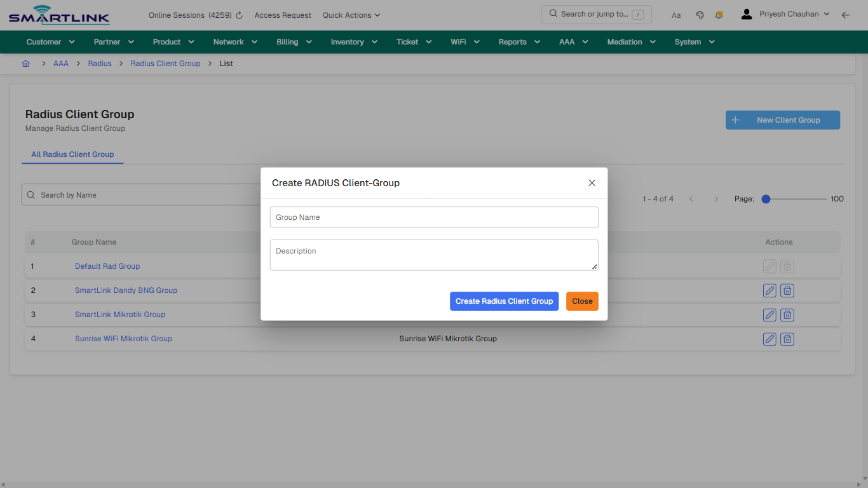Image resolution: width=868 pixels, height=488 pixels.
Task: Click the home breadcrumb icon
Action: click(x=26, y=64)
